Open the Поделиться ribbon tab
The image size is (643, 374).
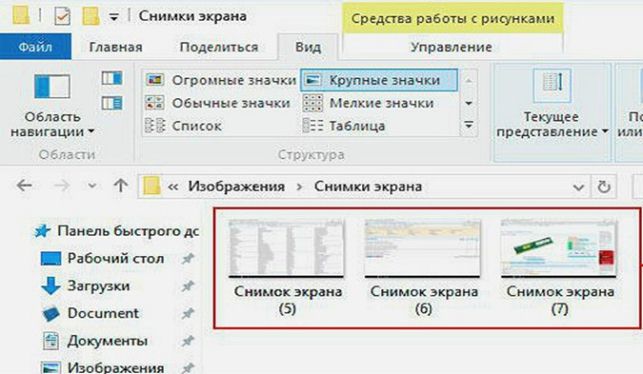click(x=219, y=47)
